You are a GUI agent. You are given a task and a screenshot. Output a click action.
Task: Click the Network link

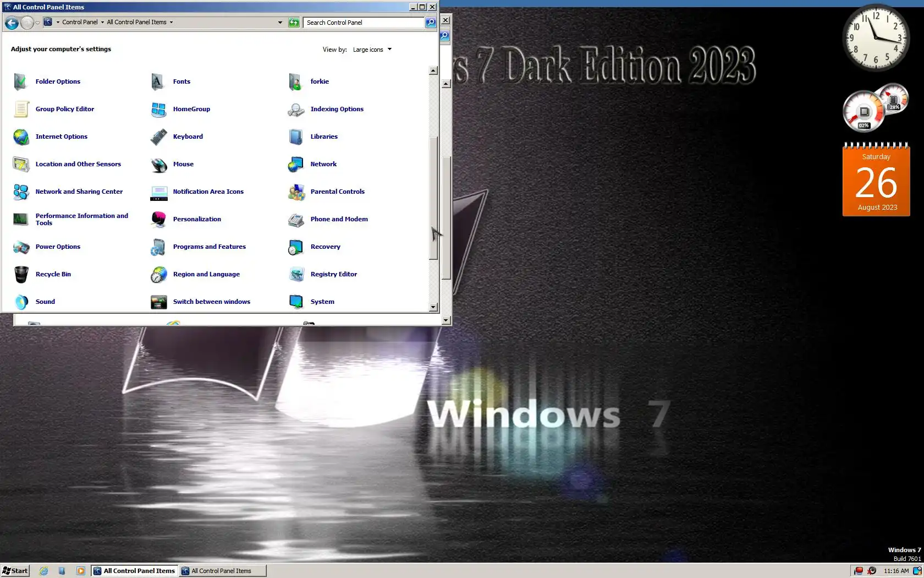(x=323, y=164)
